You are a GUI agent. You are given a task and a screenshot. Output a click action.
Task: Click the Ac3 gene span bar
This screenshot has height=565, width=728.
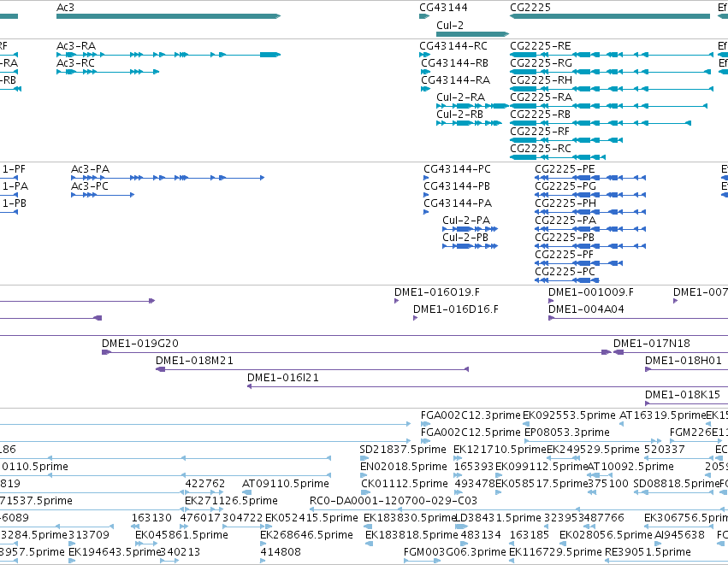tap(169, 16)
